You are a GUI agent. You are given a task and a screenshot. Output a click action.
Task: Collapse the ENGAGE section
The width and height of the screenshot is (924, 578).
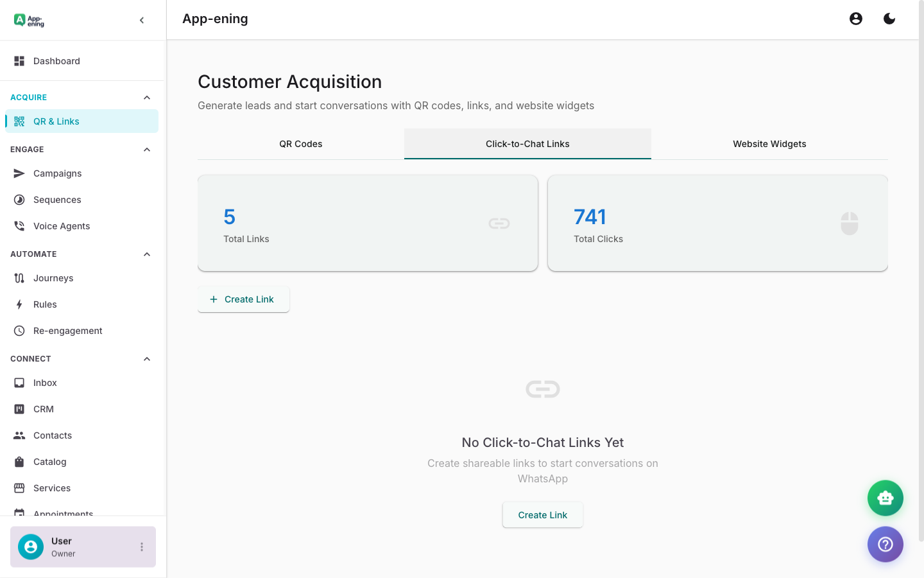[x=146, y=149]
